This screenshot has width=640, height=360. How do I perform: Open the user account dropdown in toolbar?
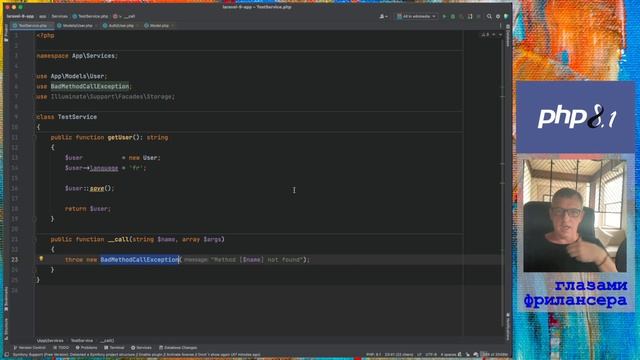383,16
